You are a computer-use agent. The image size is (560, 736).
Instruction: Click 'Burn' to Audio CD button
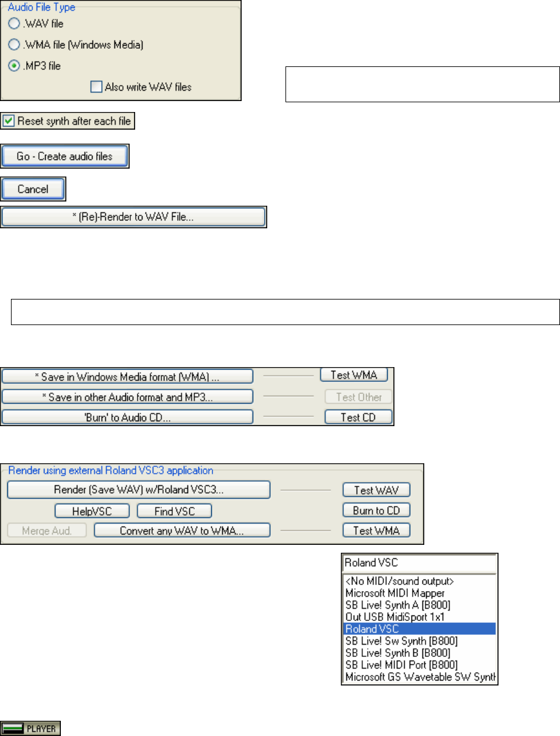click(127, 417)
